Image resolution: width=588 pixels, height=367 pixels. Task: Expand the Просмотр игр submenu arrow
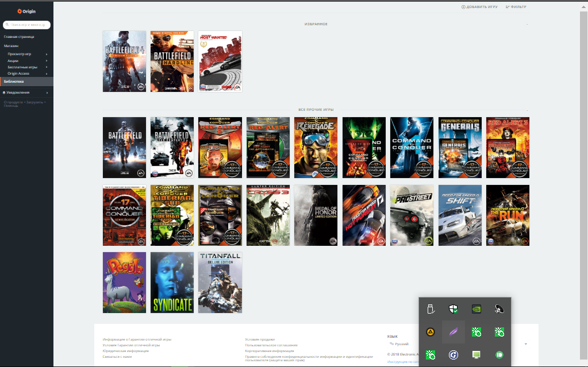pos(47,54)
